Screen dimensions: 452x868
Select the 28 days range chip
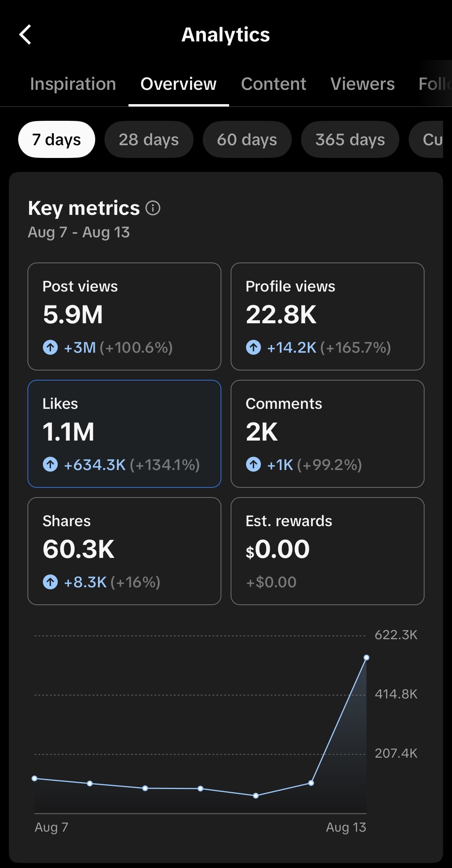149,139
